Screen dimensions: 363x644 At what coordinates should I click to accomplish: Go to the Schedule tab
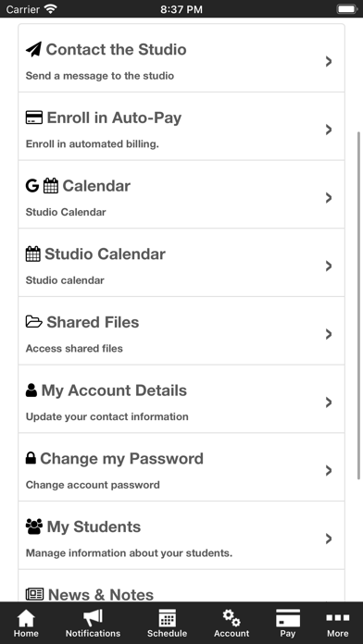(168, 624)
